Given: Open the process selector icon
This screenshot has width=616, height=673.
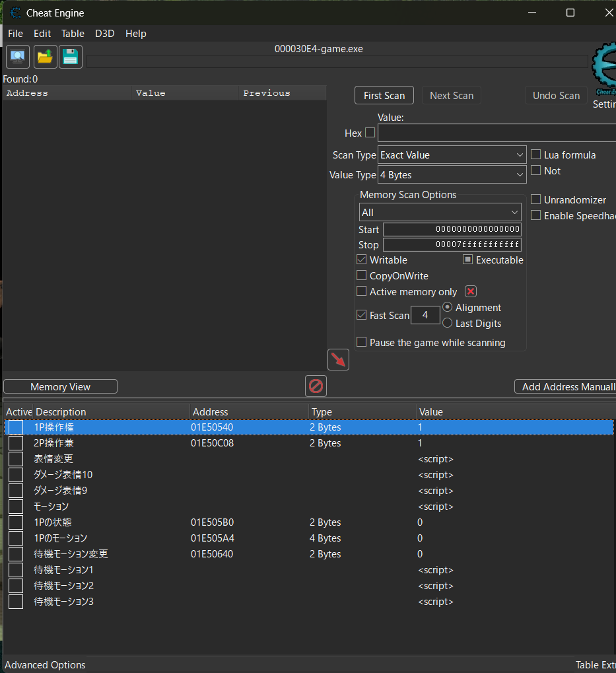Looking at the screenshot, I should coord(18,57).
